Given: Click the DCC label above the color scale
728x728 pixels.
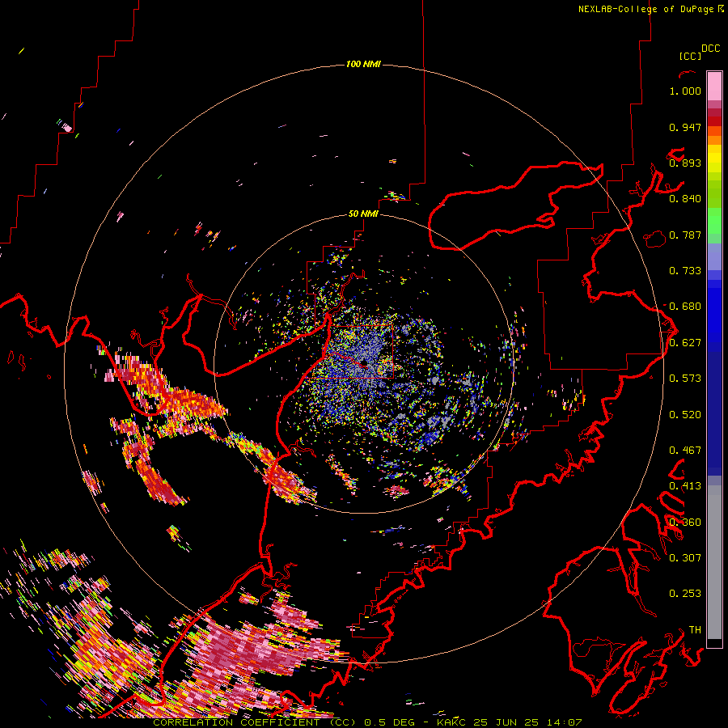Looking at the screenshot, I should (x=711, y=49).
